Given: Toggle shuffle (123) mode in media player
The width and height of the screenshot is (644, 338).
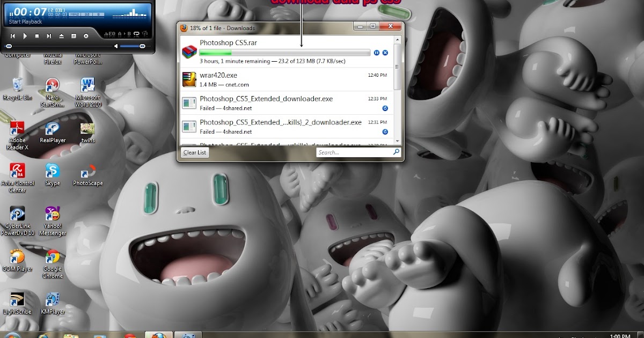Looking at the screenshot, I should point(145,33).
